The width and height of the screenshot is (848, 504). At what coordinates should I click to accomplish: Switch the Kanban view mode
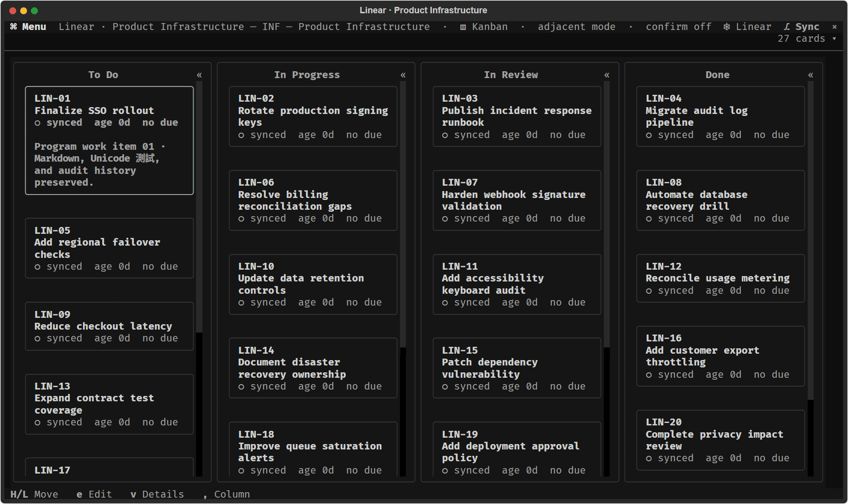click(x=484, y=27)
